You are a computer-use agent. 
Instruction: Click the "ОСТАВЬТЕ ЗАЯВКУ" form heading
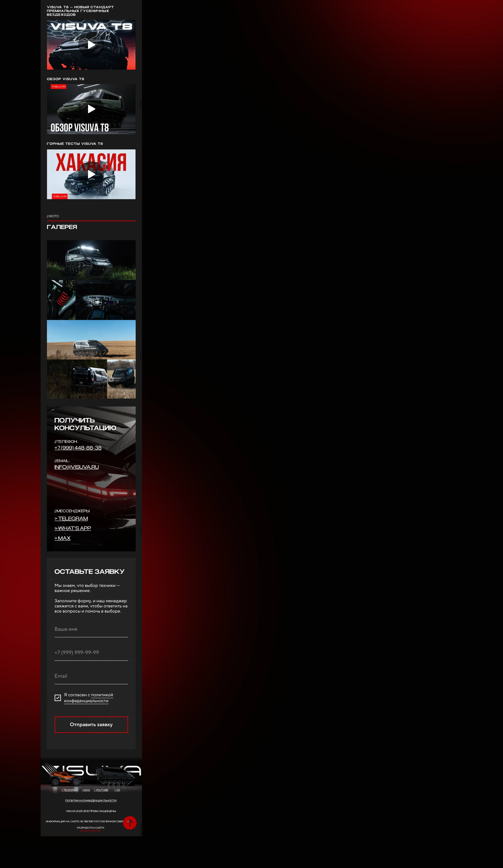90,572
